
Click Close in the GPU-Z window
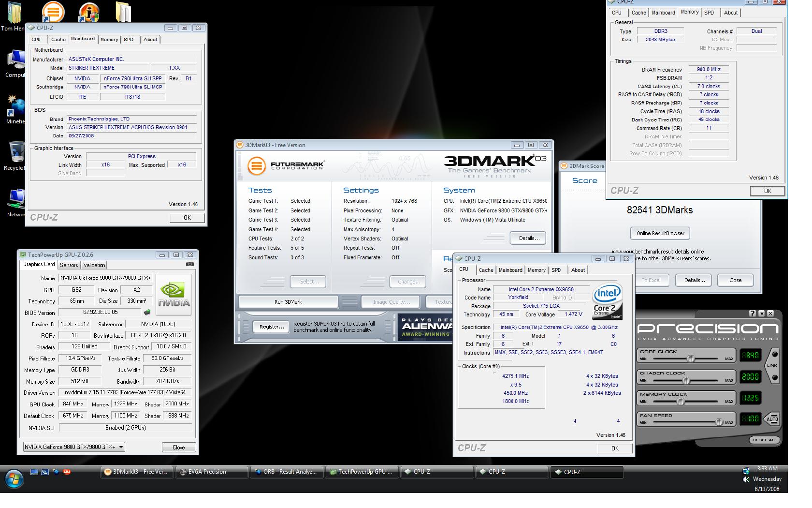(x=179, y=448)
